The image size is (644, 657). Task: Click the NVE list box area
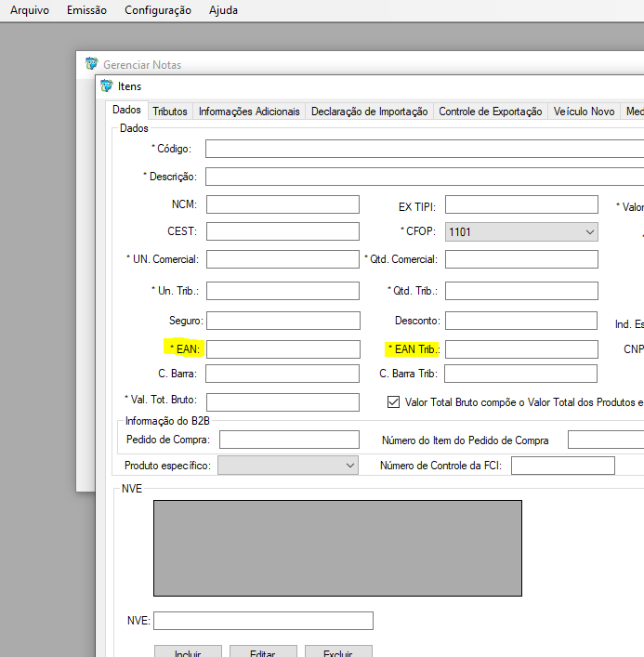[337, 547]
